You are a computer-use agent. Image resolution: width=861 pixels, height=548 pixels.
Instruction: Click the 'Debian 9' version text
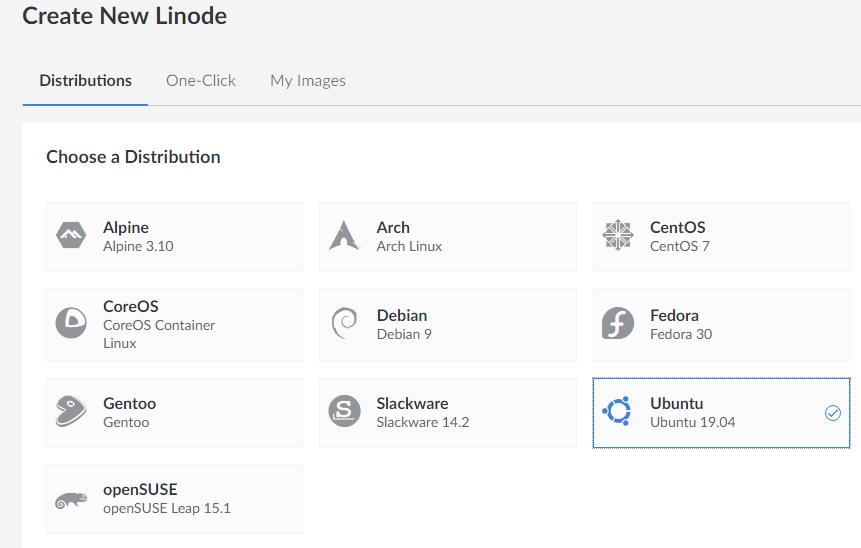(404, 334)
